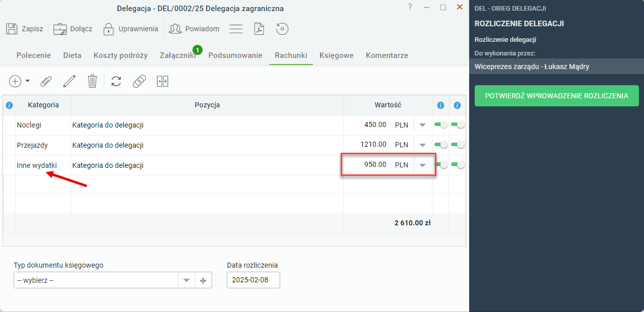Click Data rozliczenia date field
This screenshot has width=644, height=312.
click(253, 280)
